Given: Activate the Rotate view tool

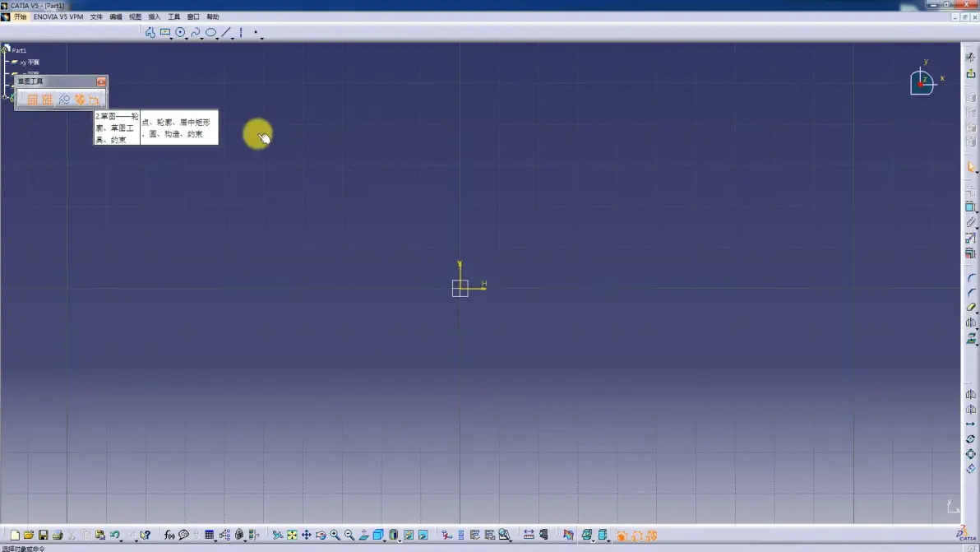Looking at the screenshot, I should (321, 535).
